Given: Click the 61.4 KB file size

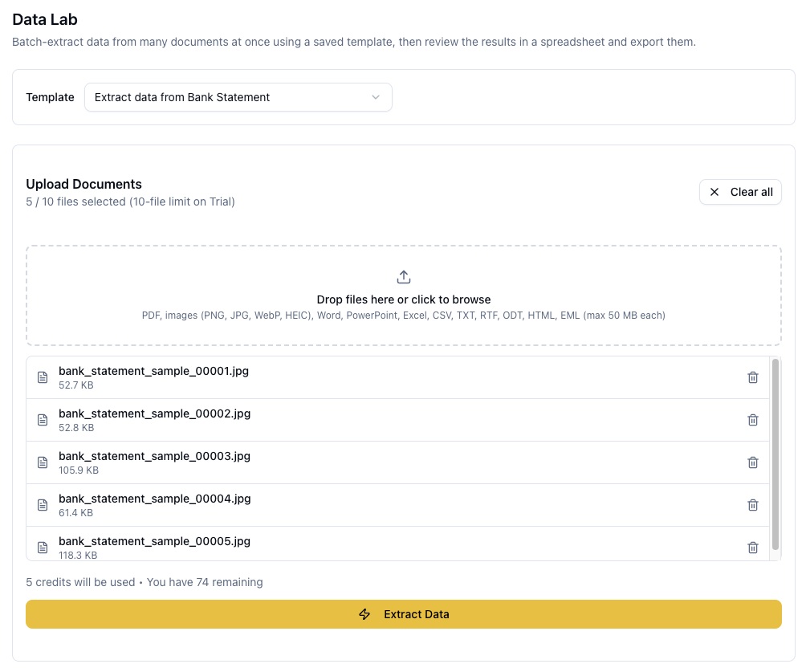Looking at the screenshot, I should (75, 512).
